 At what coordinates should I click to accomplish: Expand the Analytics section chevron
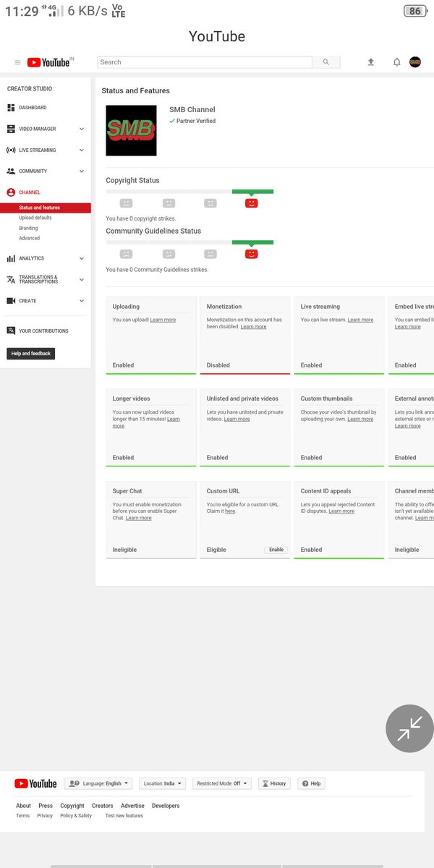[82, 258]
